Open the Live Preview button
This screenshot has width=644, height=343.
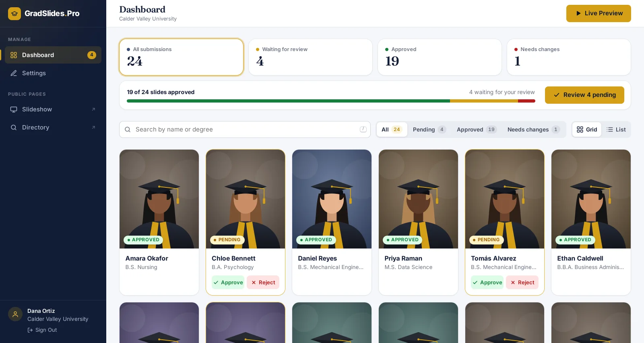[599, 13]
